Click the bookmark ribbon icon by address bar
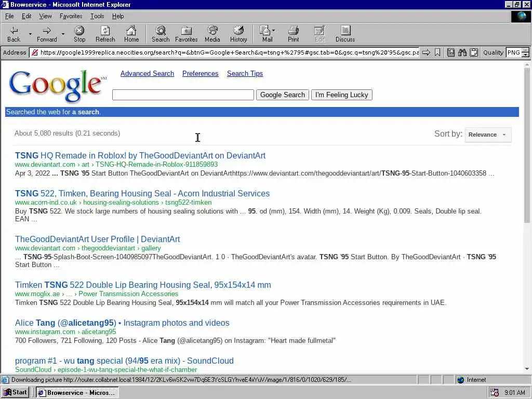The height and width of the screenshot is (399, 532). (437, 52)
